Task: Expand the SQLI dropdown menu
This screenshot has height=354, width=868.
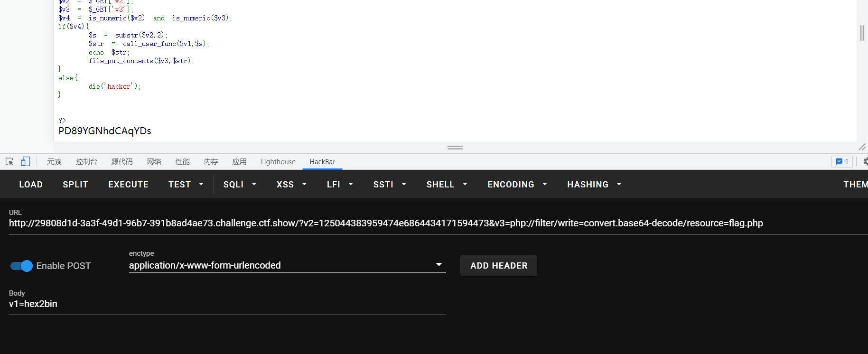Action: coord(240,185)
